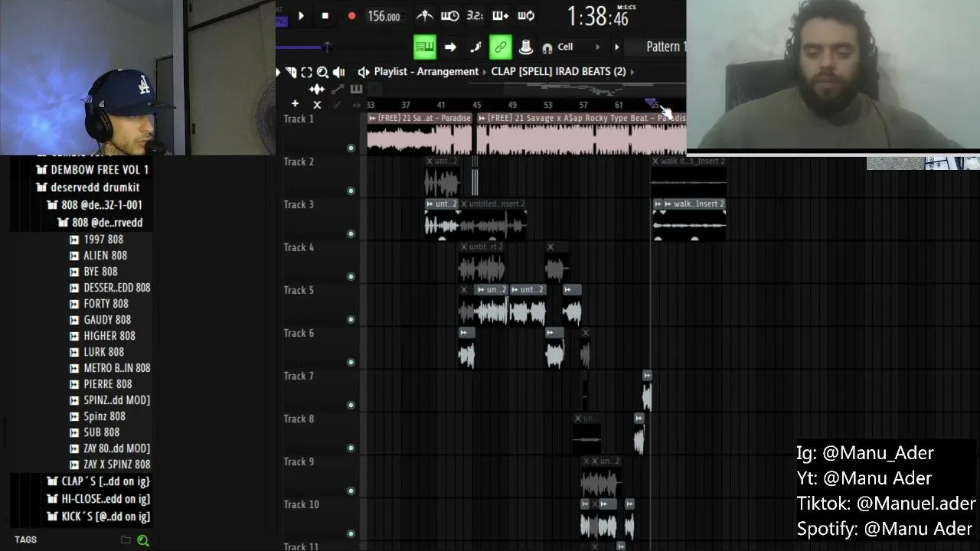Viewport: 980px width, 551px height.
Task: Arm recording with the red record button
Action: pyautogui.click(x=351, y=15)
